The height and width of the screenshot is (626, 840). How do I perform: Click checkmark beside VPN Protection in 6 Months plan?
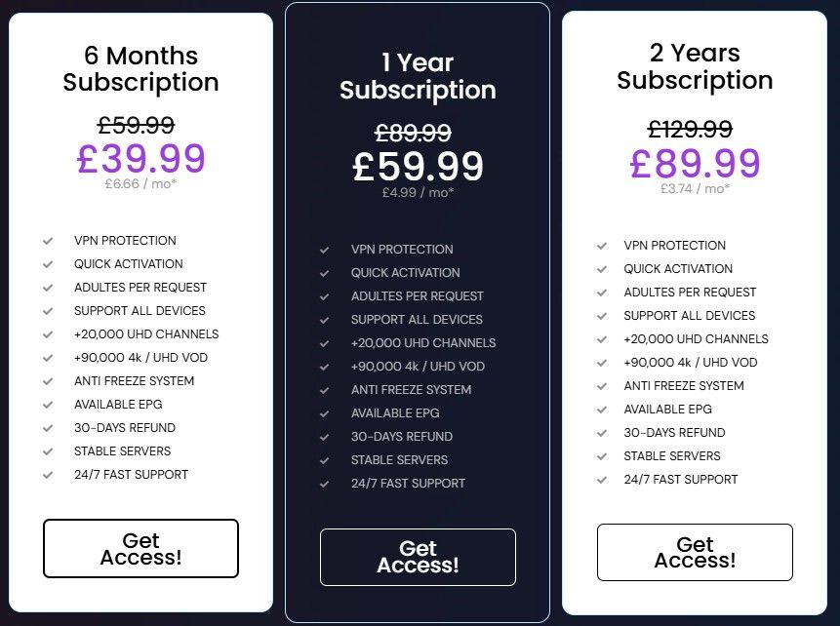click(48, 240)
